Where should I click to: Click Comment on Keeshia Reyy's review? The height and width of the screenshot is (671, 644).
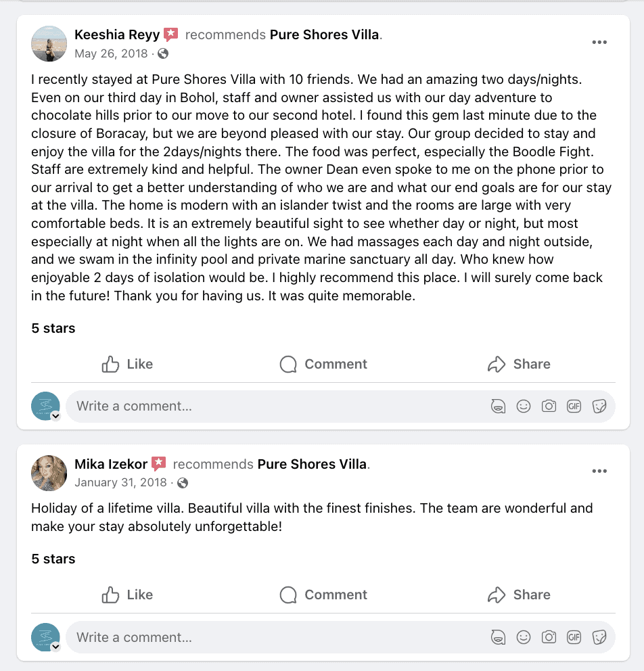coord(323,364)
